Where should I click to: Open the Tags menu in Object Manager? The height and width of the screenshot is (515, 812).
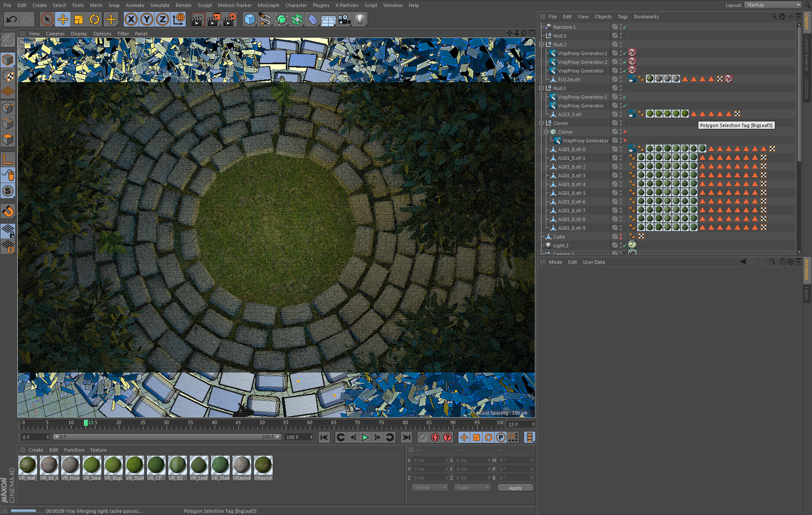622,17
